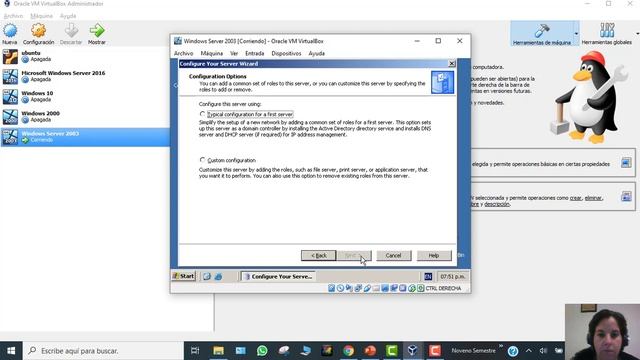Image resolution: width=640 pixels, height=360 pixels.
Task: Click USB indicator in VM status bar
Action: pos(367,288)
